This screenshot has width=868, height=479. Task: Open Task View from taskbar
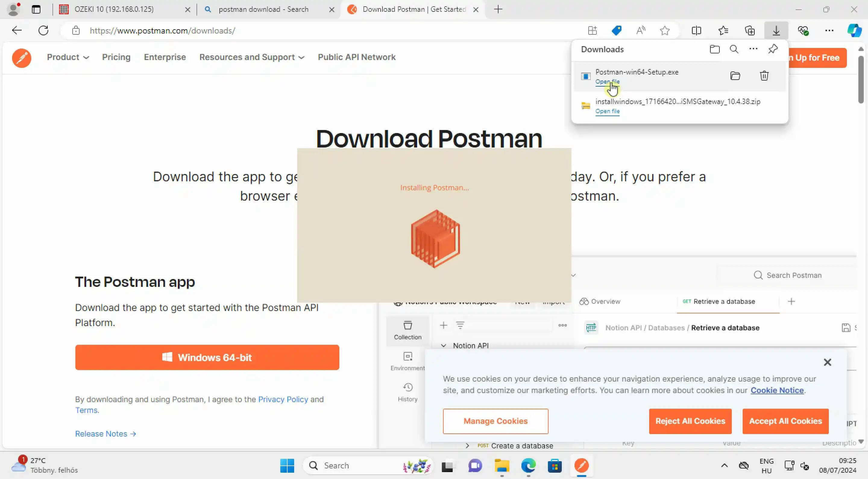[x=448, y=466]
